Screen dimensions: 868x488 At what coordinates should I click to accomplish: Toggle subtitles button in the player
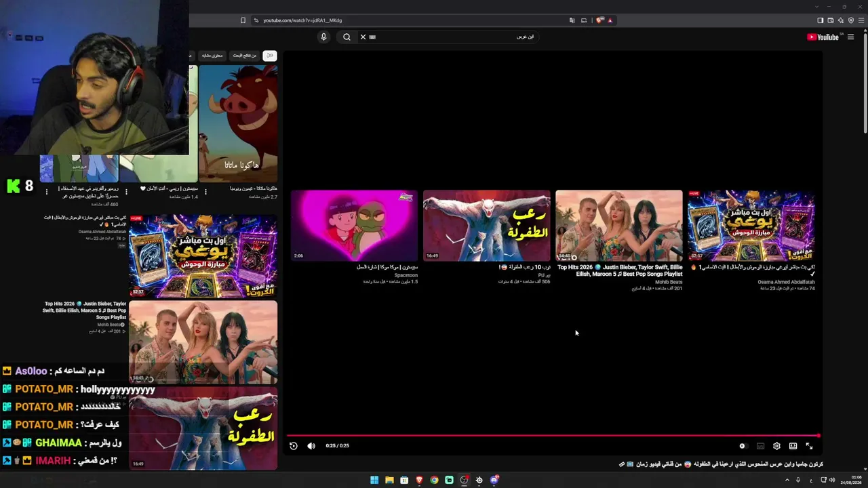tap(760, 446)
